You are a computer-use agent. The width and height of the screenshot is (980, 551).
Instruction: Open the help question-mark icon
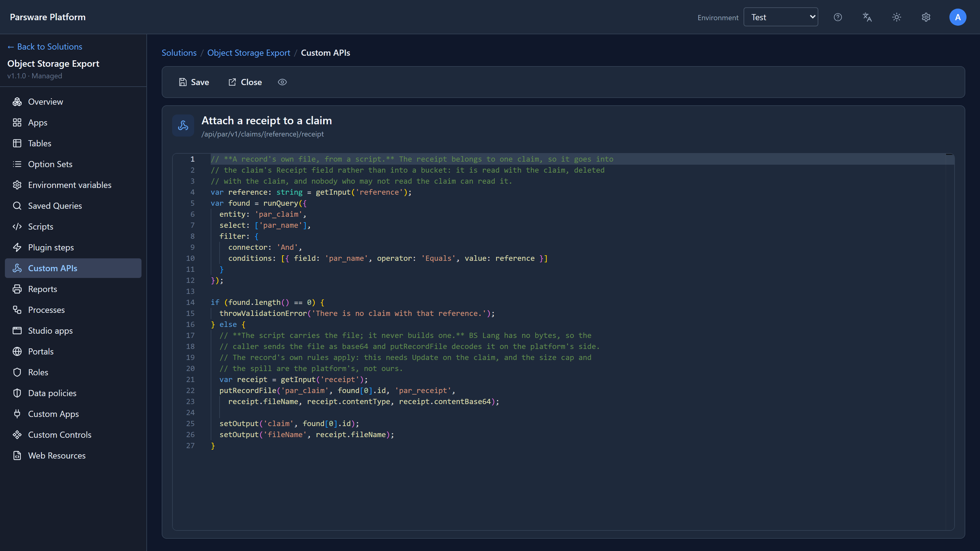click(x=838, y=17)
